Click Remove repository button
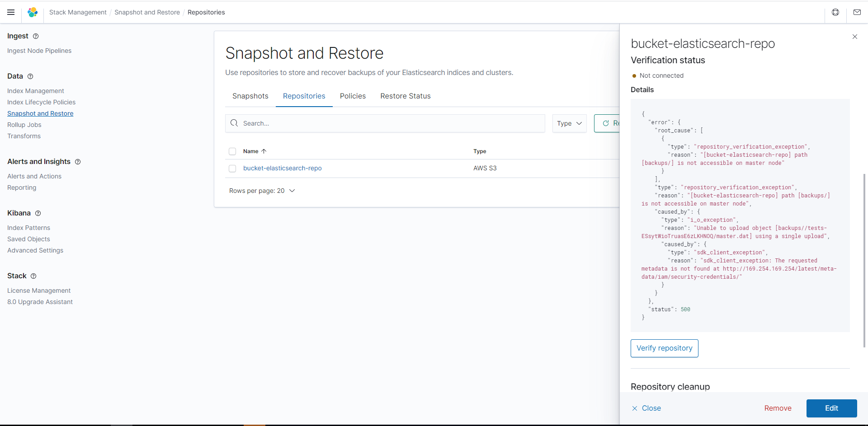The width and height of the screenshot is (868, 426). tap(778, 408)
